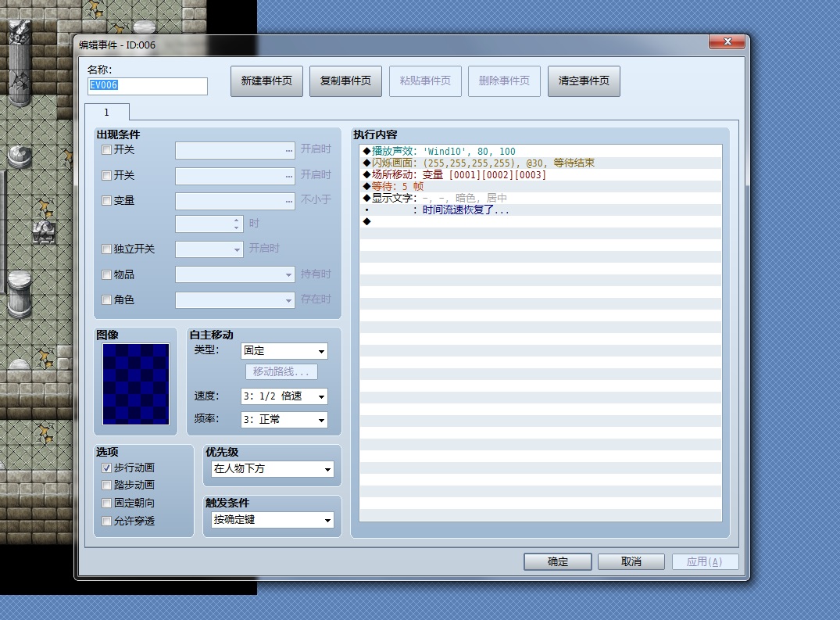Open the 速度 dropdown showing 1/2 倍速
Viewport: 840px width, 620px height.
tap(284, 396)
